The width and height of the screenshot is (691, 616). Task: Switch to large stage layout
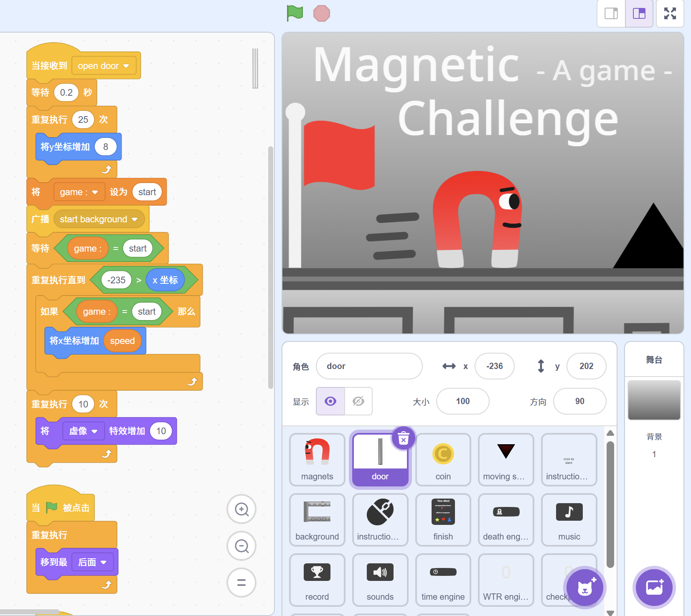(639, 14)
